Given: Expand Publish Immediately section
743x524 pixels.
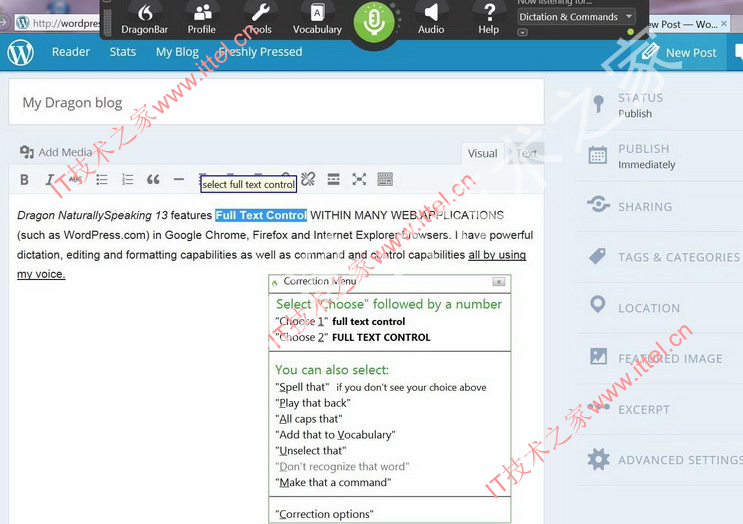Looking at the screenshot, I should [x=660, y=156].
